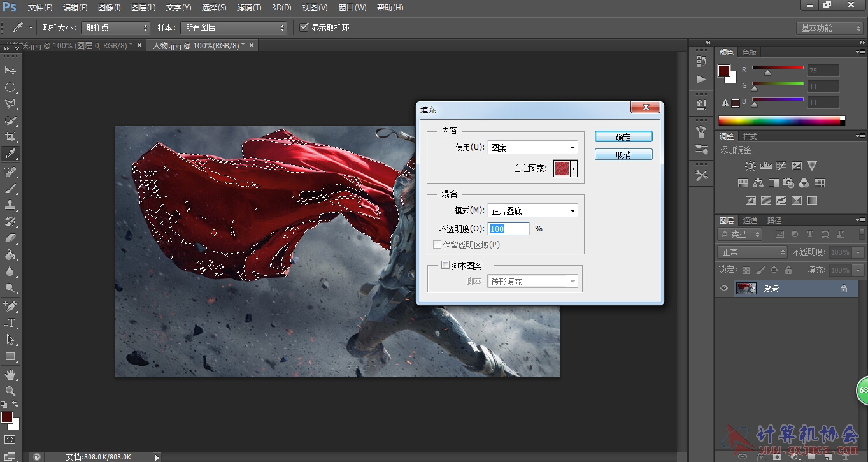The width and height of the screenshot is (868, 462).
Task: Select the Paint Bucket tool
Action: (10, 256)
